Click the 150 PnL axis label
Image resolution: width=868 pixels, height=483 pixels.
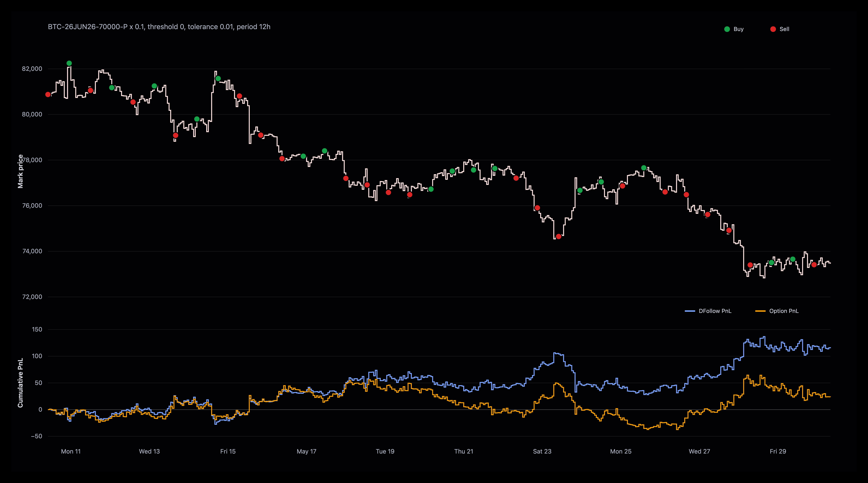coord(37,329)
